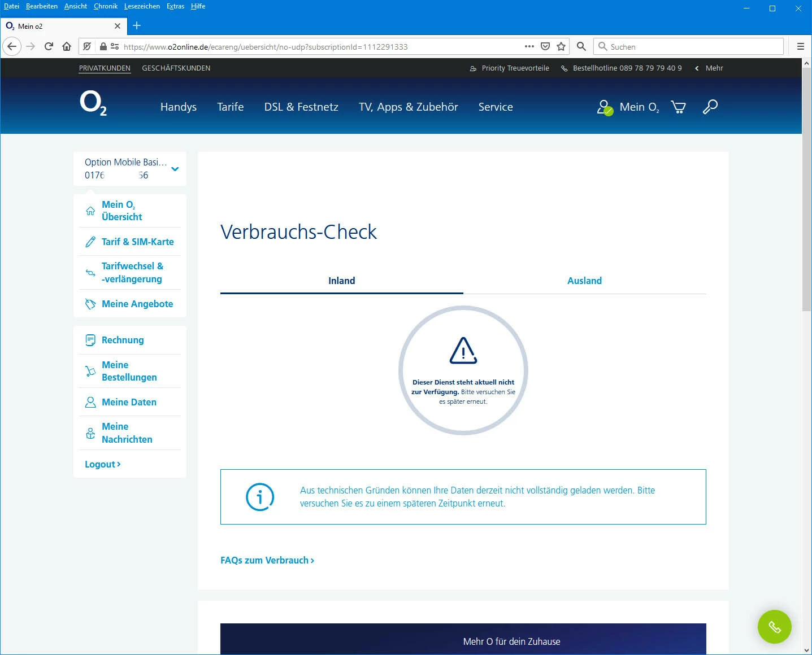The image size is (812, 655).
Task: Open the shopping cart icon
Action: coord(678,107)
